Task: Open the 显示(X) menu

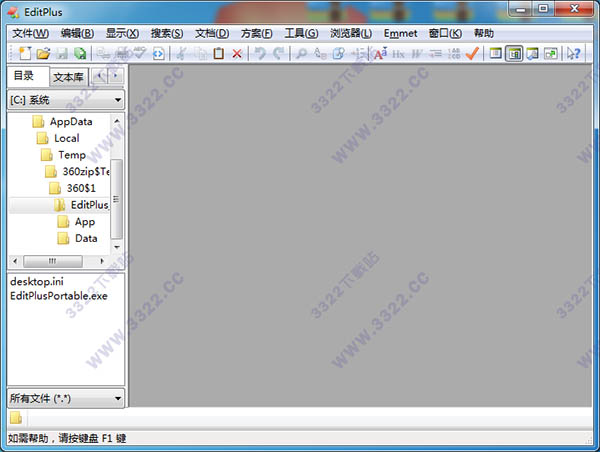Action: coord(122,34)
